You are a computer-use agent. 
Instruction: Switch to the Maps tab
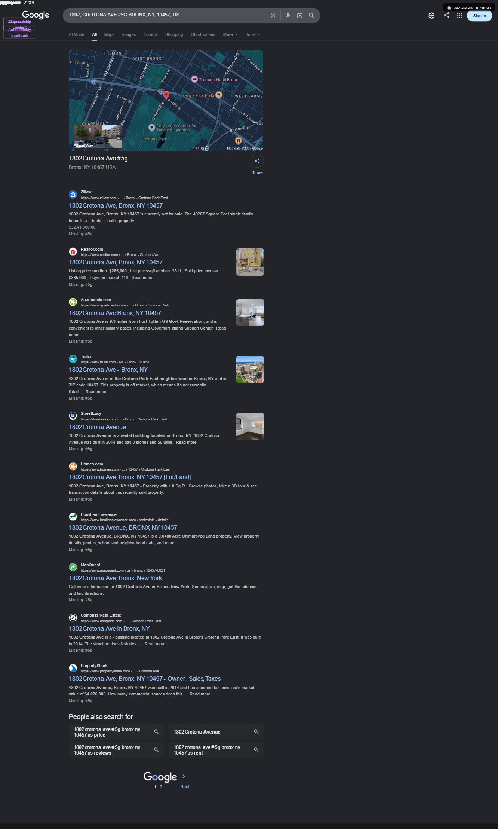(x=109, y=34)
